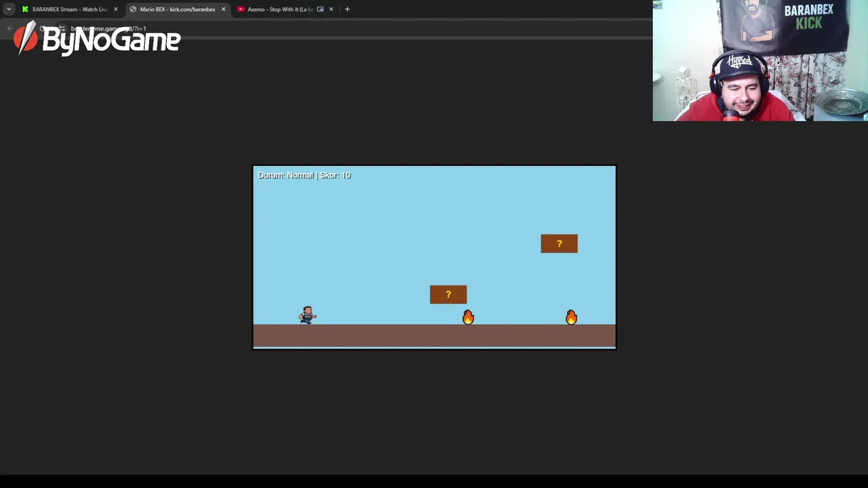This screenshot has height=488, width=868.
Task: Click the left flame enemy
Action: (468, 317)
